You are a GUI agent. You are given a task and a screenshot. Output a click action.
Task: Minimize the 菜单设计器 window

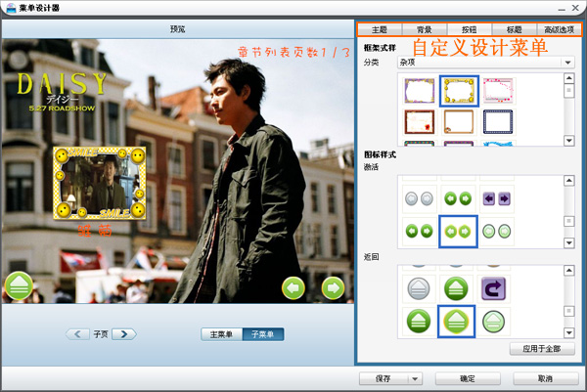point(562,8)
